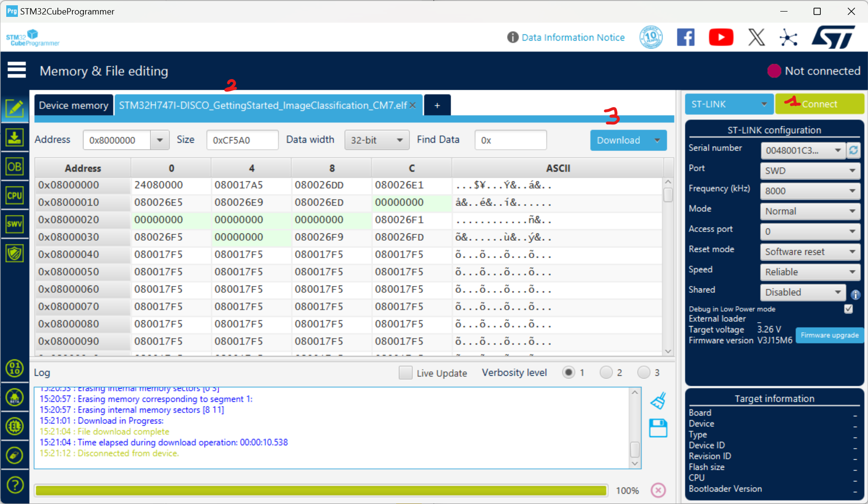868x504 pixels.
Task: Open the CPU core panel
Action: coord(15,195)
